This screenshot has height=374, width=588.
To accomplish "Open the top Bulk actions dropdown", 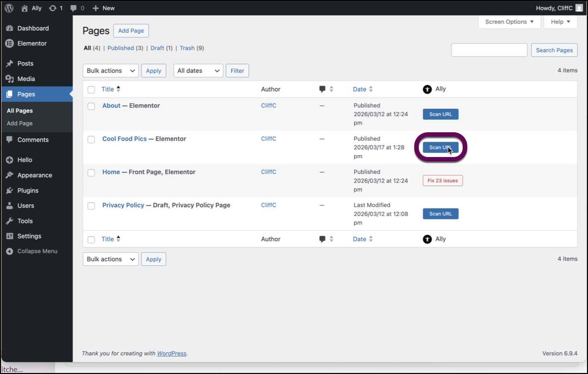I will (110, 71).
